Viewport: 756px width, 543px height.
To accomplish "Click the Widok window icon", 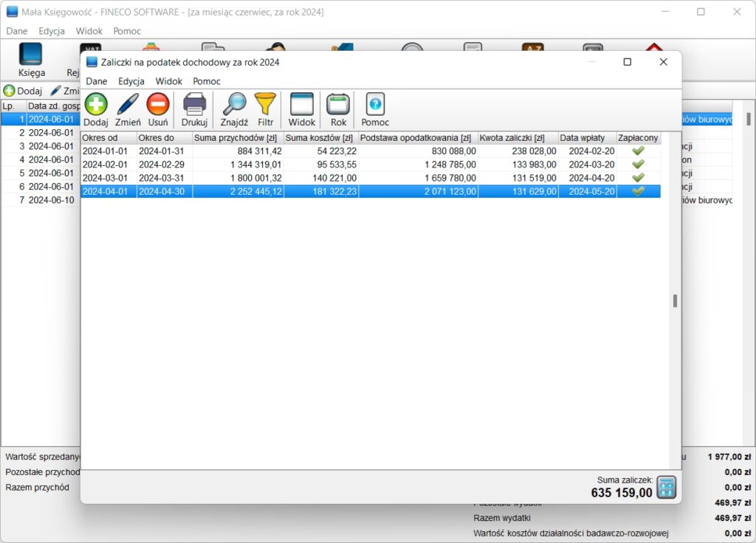I will 302,105.
